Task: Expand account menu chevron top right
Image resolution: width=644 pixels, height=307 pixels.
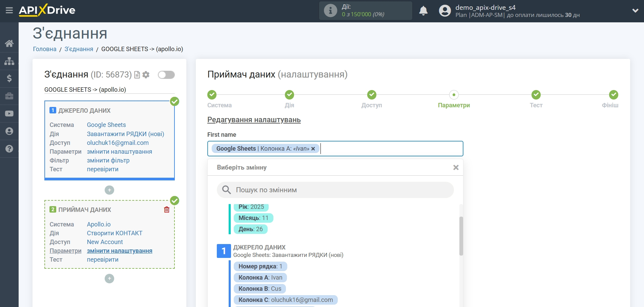Action: click(x=635, y=11)
